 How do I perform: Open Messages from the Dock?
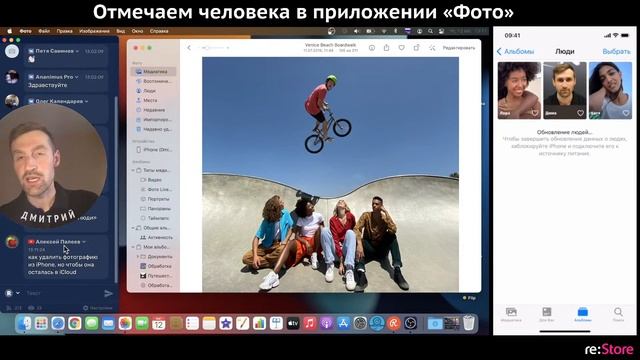(x=91, y=323)
